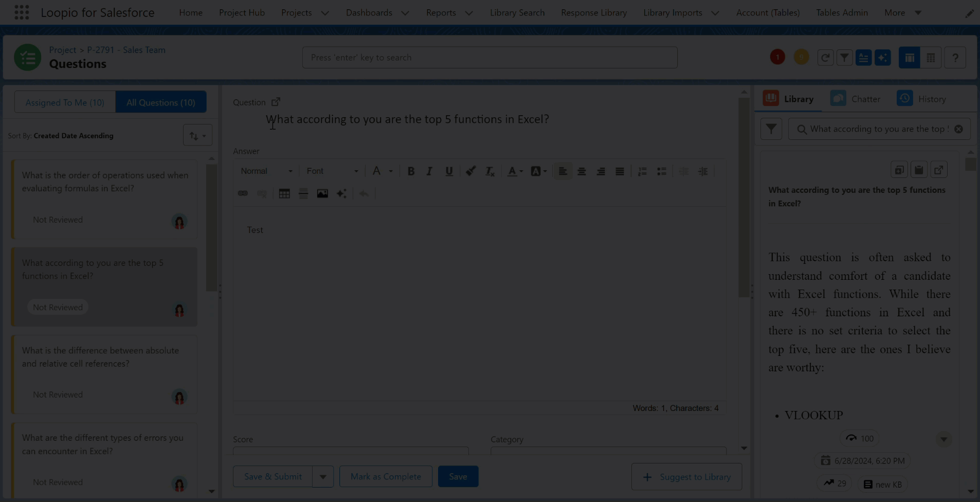Screen dimensions: 980x502
Task: Open library entry in new window icon
Action: (939, 170)
